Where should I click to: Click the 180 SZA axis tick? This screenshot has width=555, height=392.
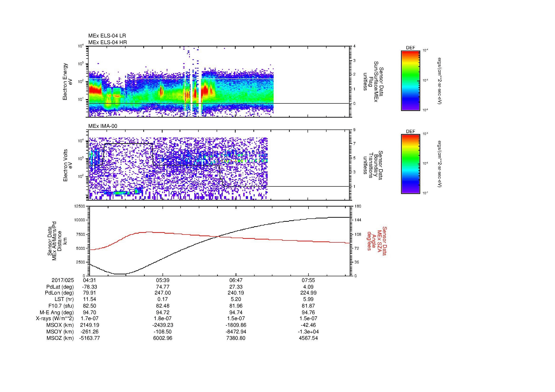(x=358, y=206)
